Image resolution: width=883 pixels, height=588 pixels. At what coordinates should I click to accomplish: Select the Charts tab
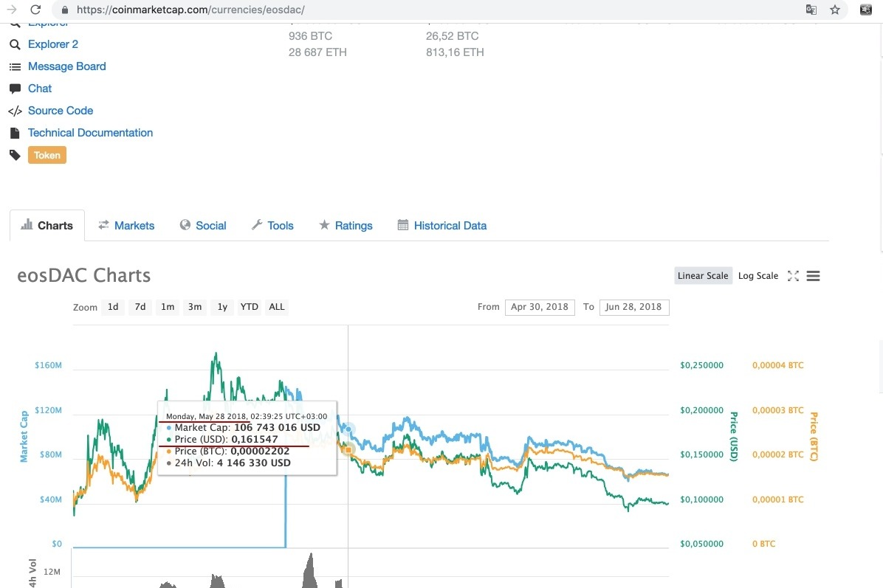pyautogui.click(x=47, y=226)
